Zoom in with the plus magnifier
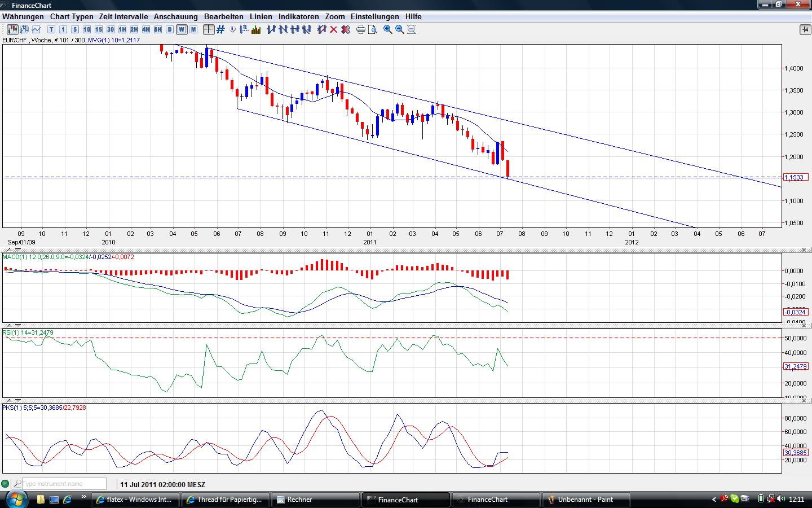Screen dimensions: 812x508 (x=388, y=29)
